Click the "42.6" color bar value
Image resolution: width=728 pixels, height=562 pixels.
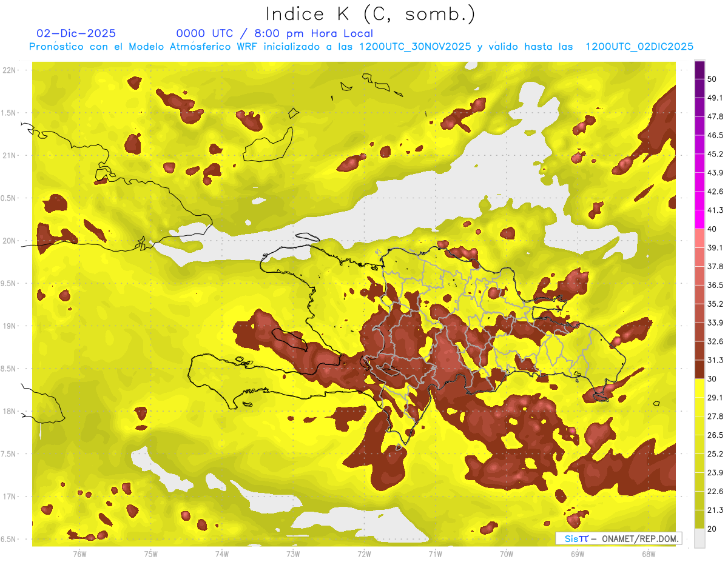pyautogui.click(x=715, y=192)
